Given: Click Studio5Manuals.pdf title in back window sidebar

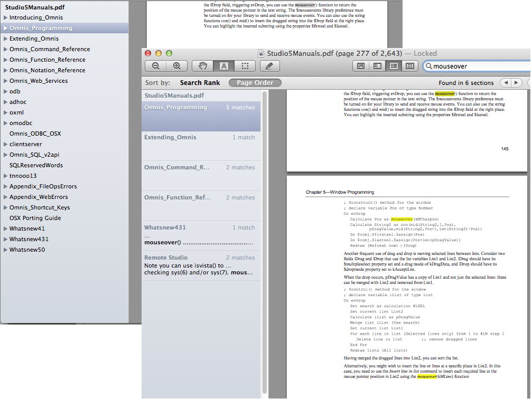Looking at the screenshot, I should (x=35, y=7).
